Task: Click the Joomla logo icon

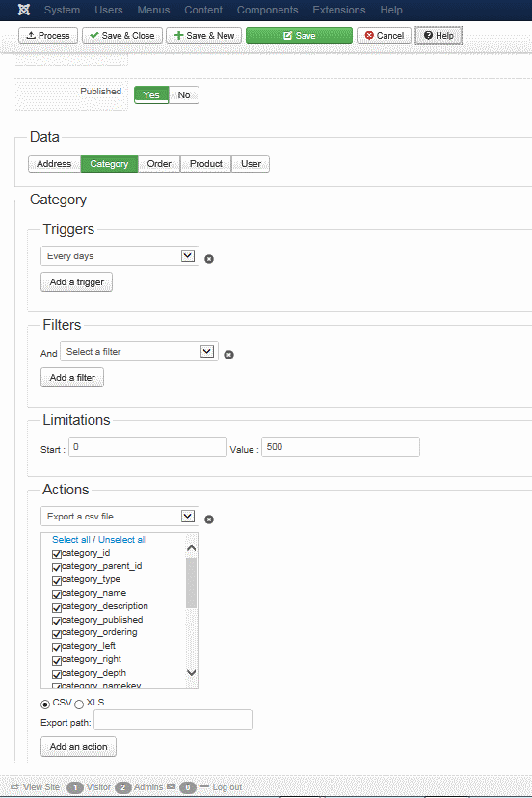Action: tap(24, 10)
